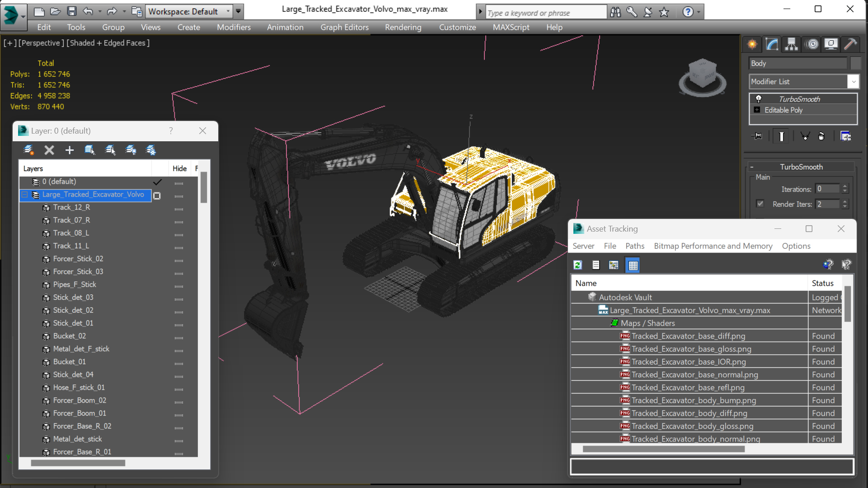The height and width of the screenshot is (488, 868).
Task: Click the object color swatch beside Body
Action: 855,63
